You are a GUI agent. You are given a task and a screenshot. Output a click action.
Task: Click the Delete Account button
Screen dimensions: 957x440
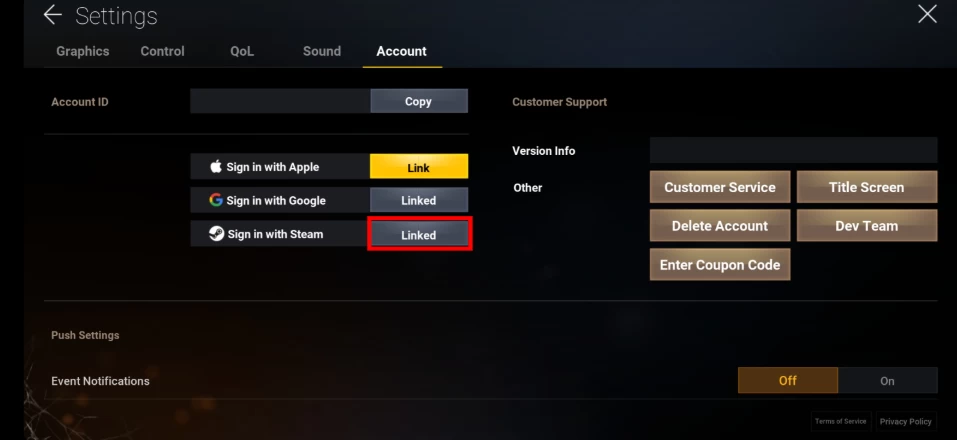coord(720,226)
